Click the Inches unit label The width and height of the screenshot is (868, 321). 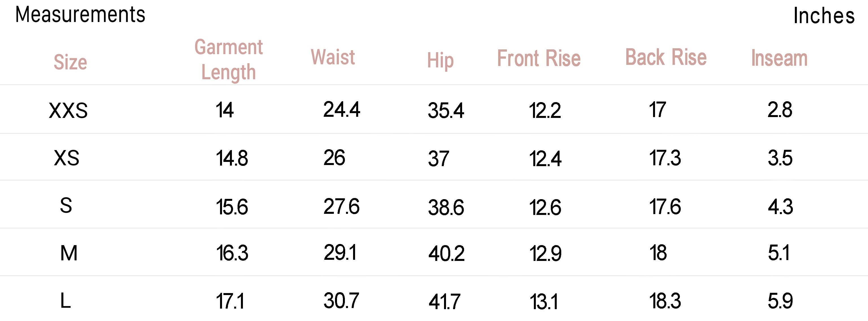pos(824,16)
